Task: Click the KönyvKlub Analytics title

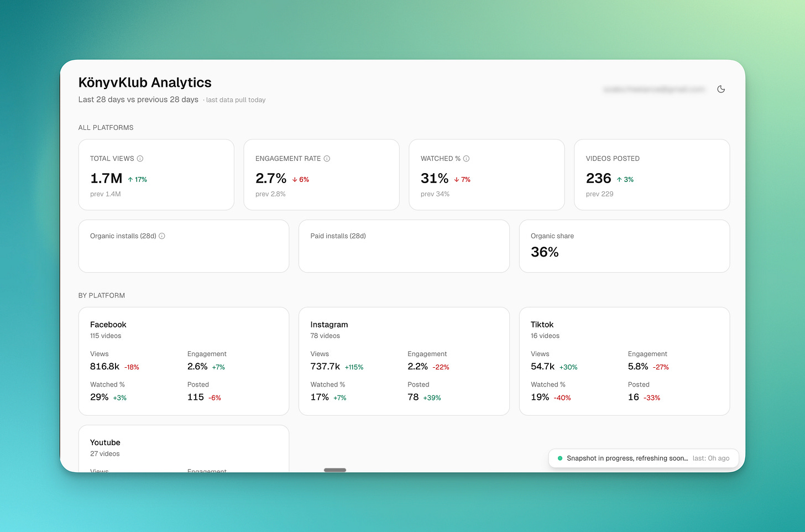Action: pos(145,82)
